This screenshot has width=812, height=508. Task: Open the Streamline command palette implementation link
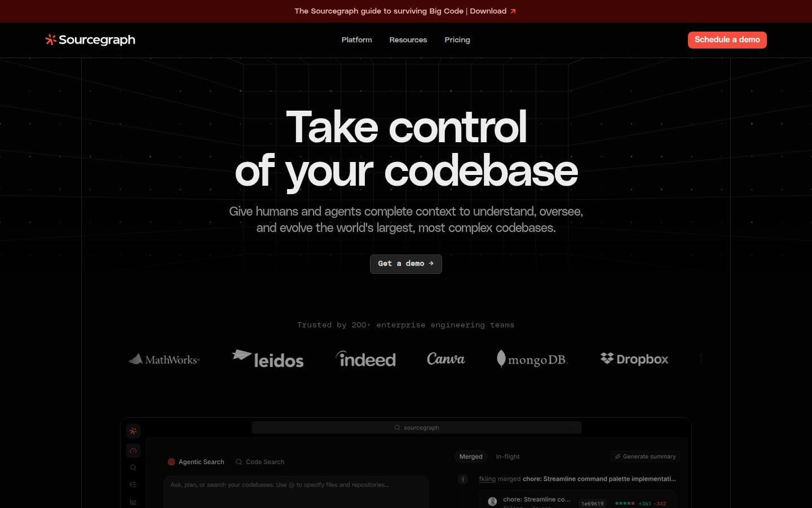pyautogui.click(x=599, y=479)
